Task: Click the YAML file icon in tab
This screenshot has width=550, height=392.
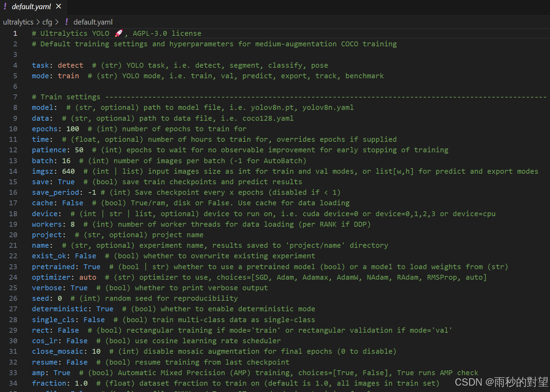Action: (5, 7)
